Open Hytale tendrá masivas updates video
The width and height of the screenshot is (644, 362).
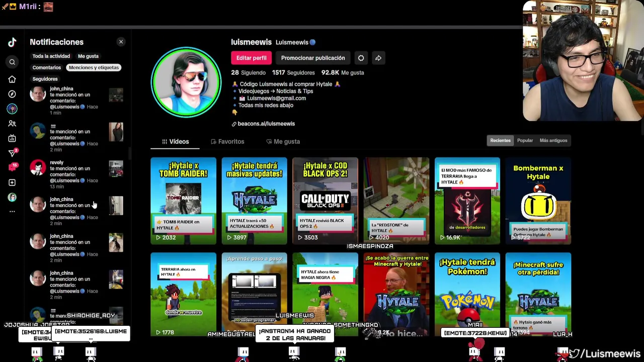click(x=254, y=201)
